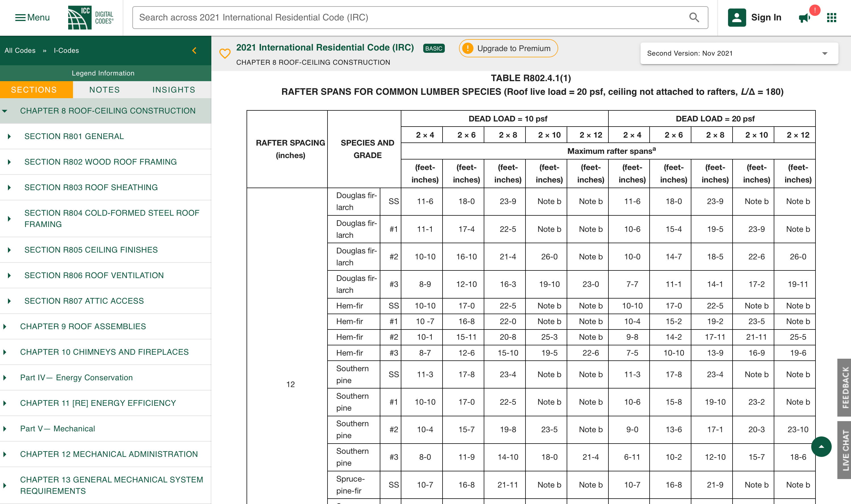Screen dimensions: 851x504
Task: Click Upgrade to Premium button
Action: (508, 48)
